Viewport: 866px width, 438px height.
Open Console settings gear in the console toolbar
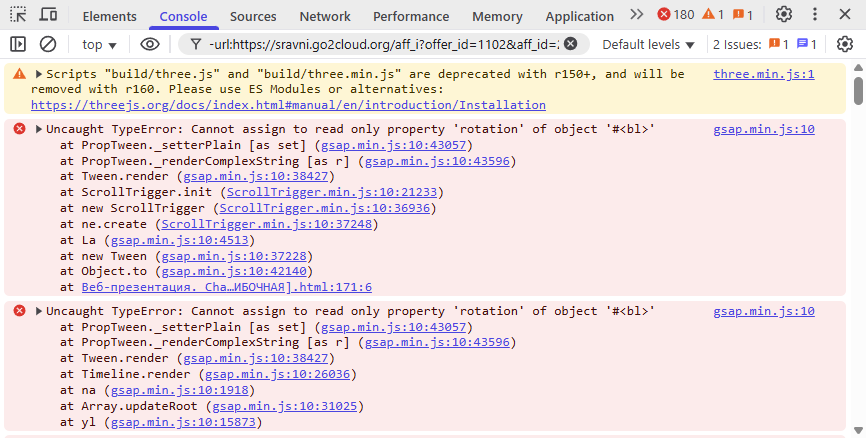[845, 44]
